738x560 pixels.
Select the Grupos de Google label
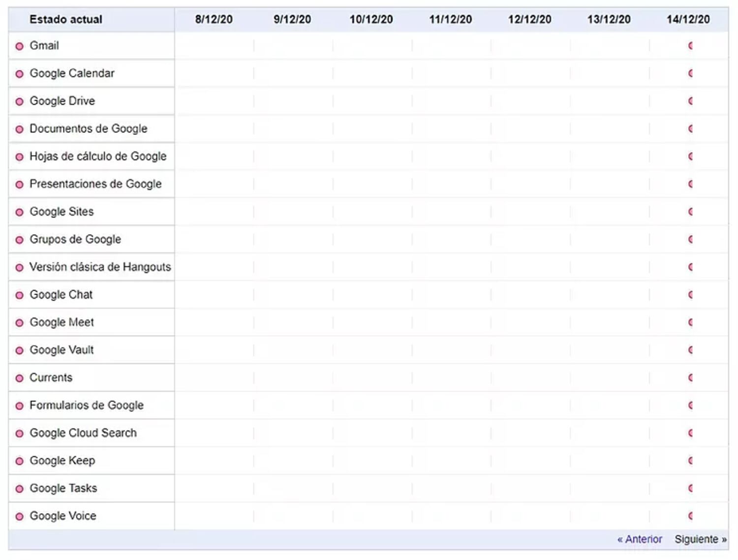coord(75,239)
